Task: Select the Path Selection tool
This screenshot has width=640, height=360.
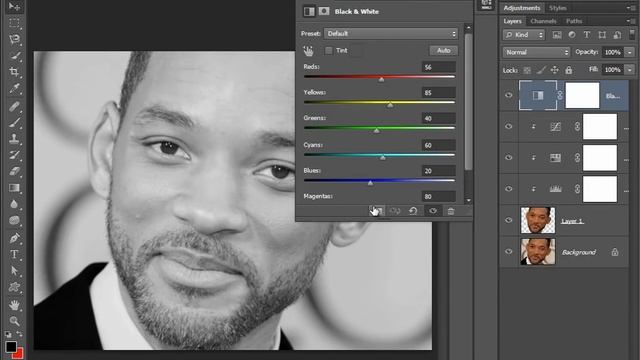Action: pos(14,271)
